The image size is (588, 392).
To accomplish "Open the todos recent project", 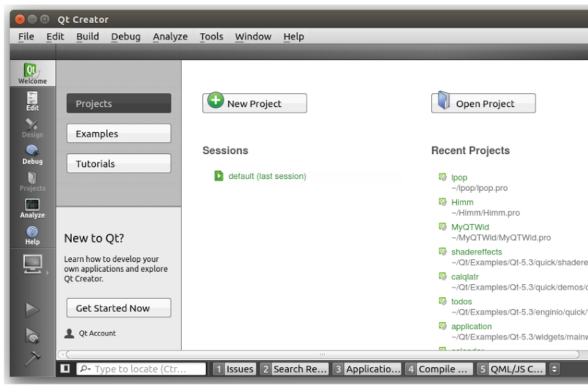I will coord(462,301).
